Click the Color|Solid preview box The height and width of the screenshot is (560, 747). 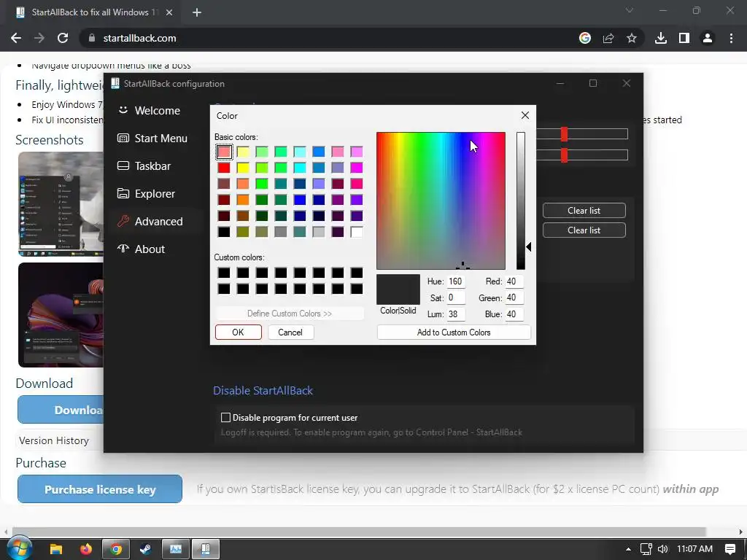[398, 289]
